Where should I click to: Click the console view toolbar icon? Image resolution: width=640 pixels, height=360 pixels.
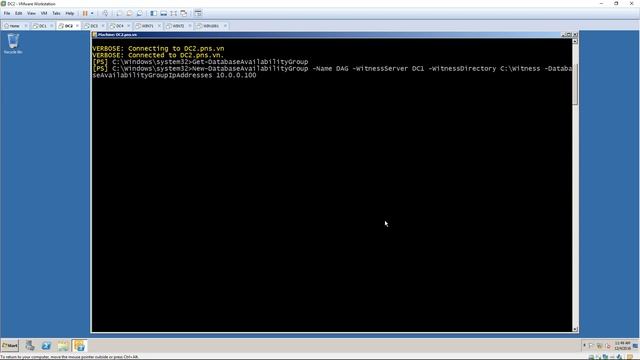pos(198,13)
